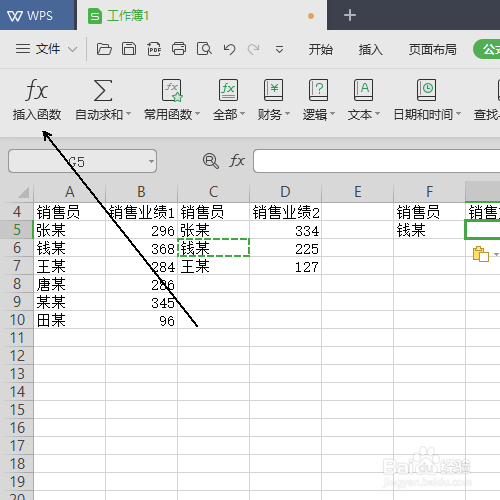The width and height of the screenshot is (500, 500).
Task: Click the Print Preview icon
Action: [204, 49]
